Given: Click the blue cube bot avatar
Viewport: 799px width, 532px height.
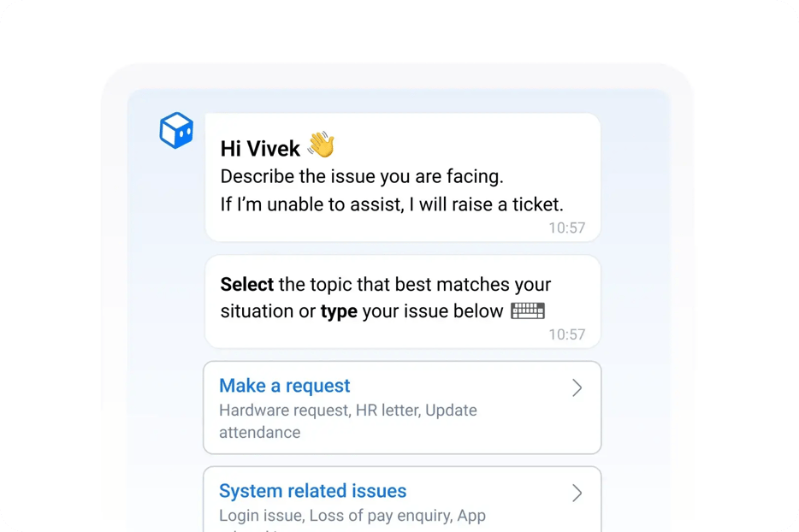Looking at the screenshot, I should pyautogui.click(x=176, y=131).
